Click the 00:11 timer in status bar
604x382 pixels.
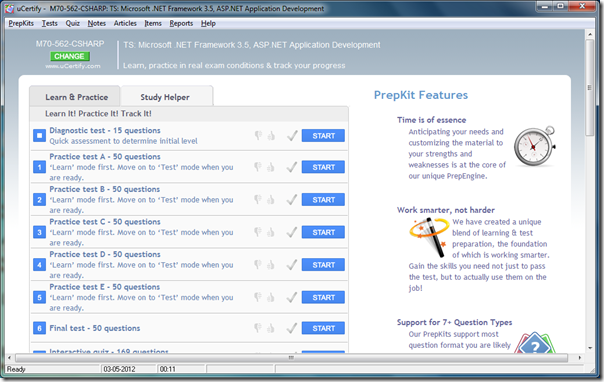[x=168, y=369]
